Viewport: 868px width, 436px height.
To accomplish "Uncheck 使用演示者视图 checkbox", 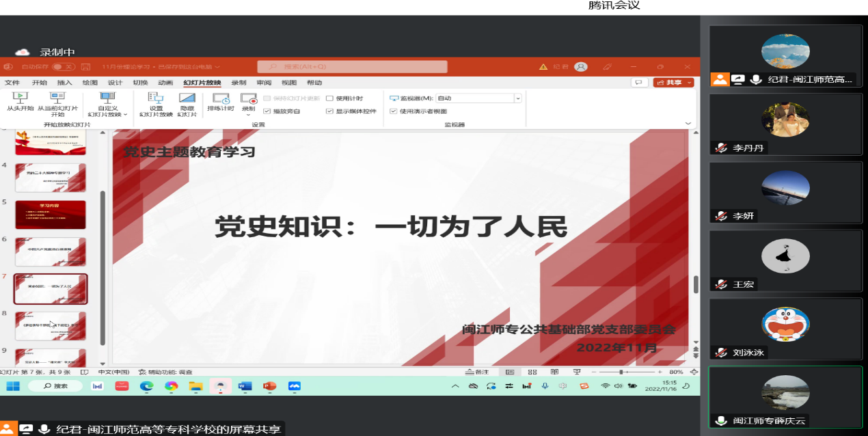I will 393,111.
